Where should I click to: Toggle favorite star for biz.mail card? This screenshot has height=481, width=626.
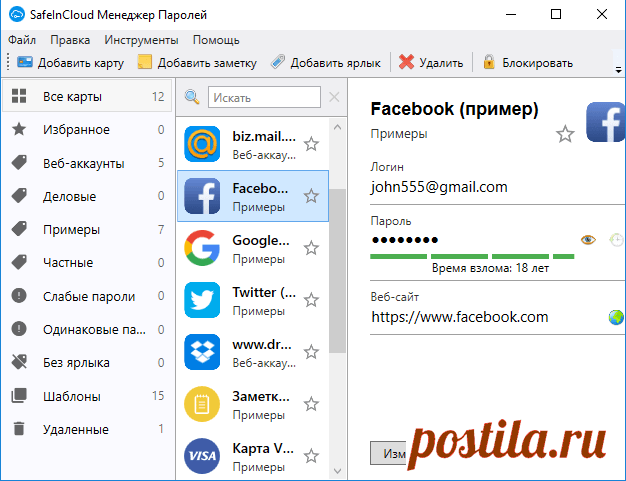(x=311, y=144)
